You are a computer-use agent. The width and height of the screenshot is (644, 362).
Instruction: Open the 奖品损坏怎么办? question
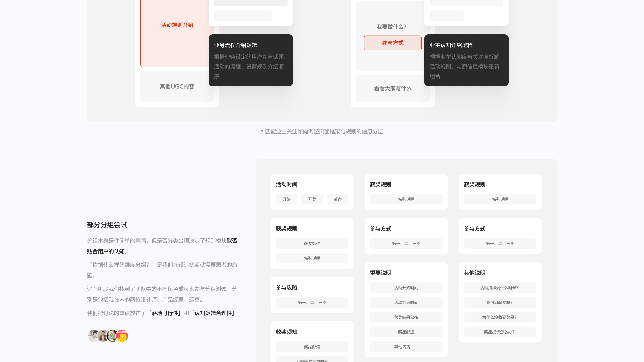click(x=500, y=332)
